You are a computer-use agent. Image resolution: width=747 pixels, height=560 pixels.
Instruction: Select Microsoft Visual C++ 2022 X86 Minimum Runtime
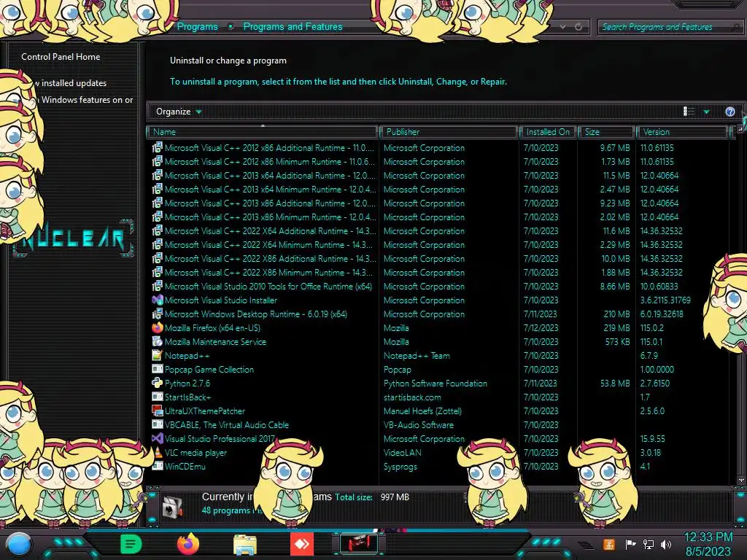point(268,273)
